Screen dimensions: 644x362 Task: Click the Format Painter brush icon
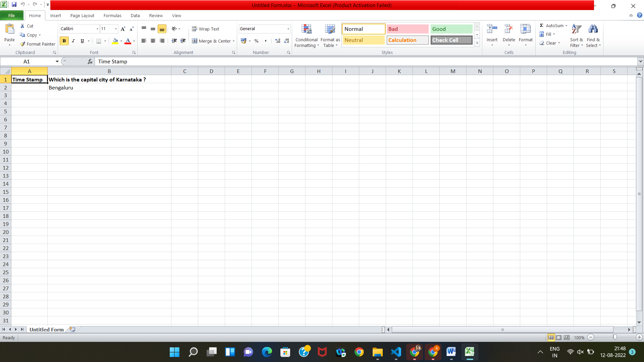click(22, 44)
